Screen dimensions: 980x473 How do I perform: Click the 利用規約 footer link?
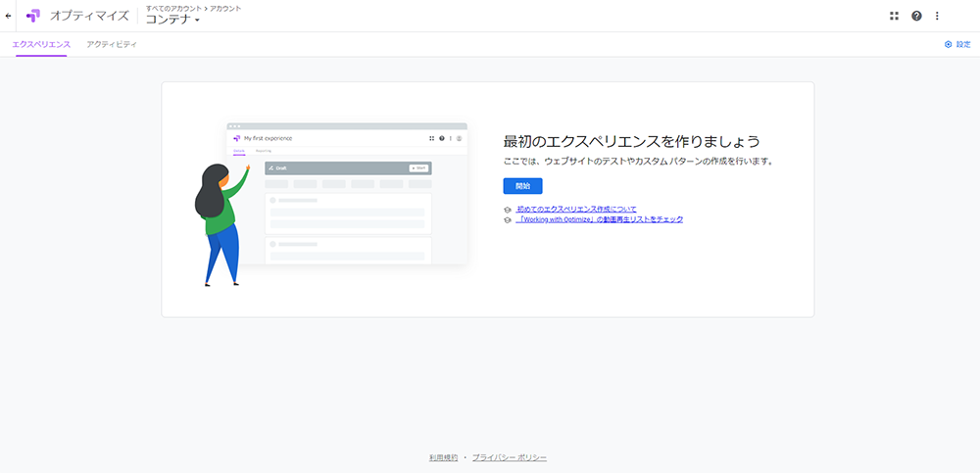click(x=443, y=458)
